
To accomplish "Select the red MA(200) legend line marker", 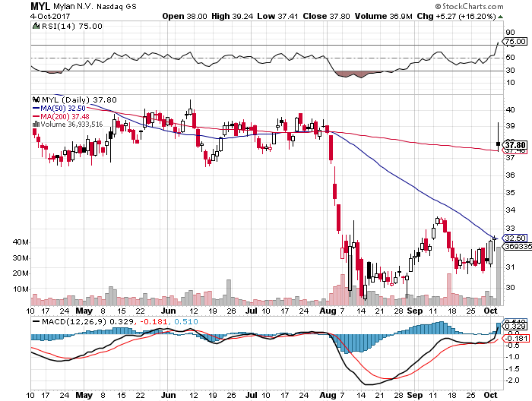I will [x=35, y=115].
